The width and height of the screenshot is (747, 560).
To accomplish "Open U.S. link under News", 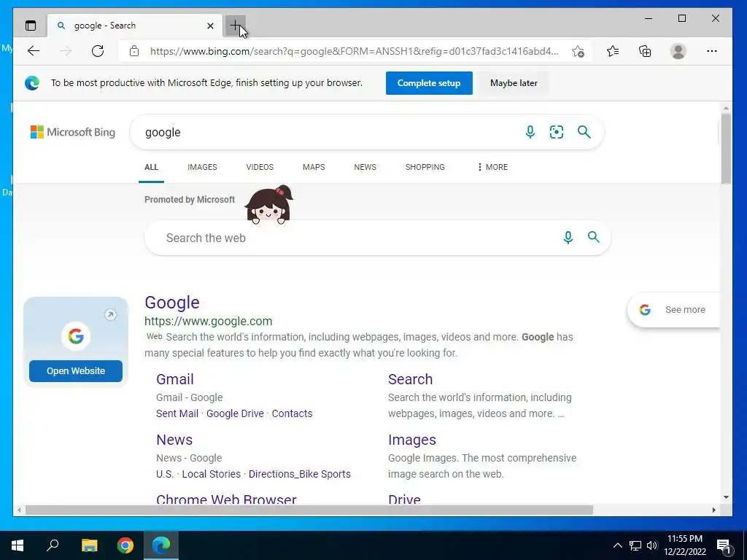I will (165, 474).
